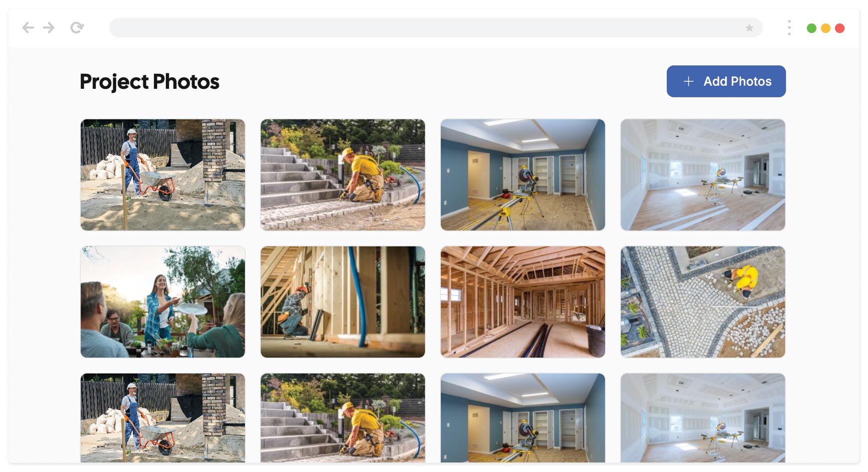The width and height of the screenshot is (868, 472).
Task: Open the outdoor dinner gathering photo
Action: coord(163,302)
